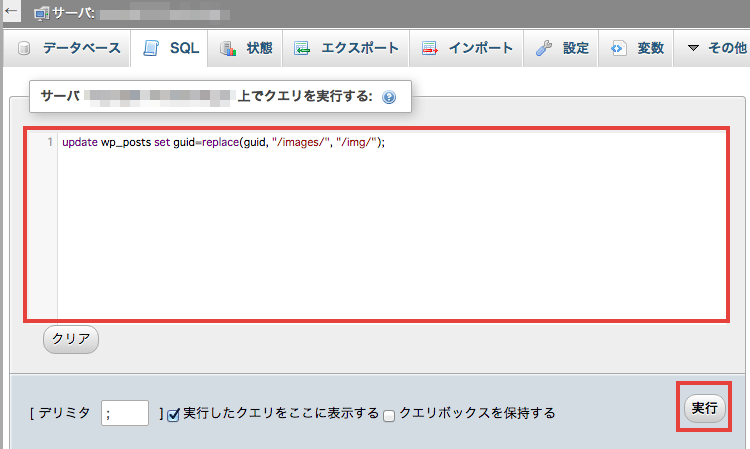Enable クエリボックスを保持する checkbox
Image resolution: width=750 pixels, height=449 pixels.
coord(389,415)
